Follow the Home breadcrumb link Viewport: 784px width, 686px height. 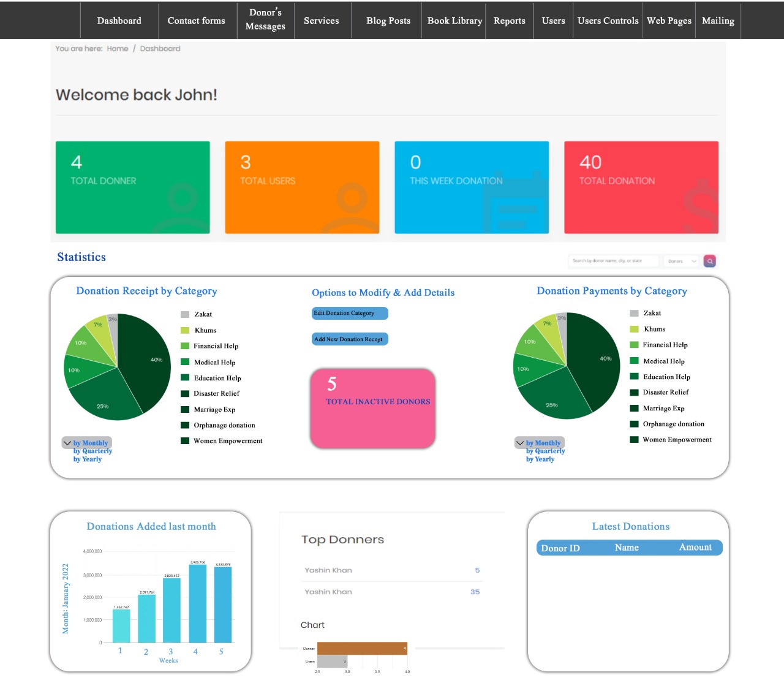[x=117, y=48]
